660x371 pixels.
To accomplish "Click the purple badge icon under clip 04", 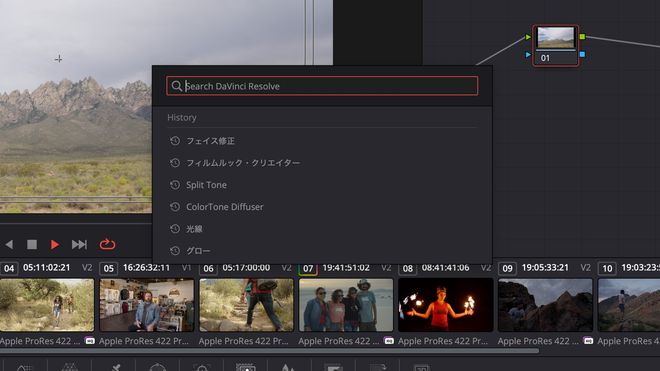I will tap(90, 341).
